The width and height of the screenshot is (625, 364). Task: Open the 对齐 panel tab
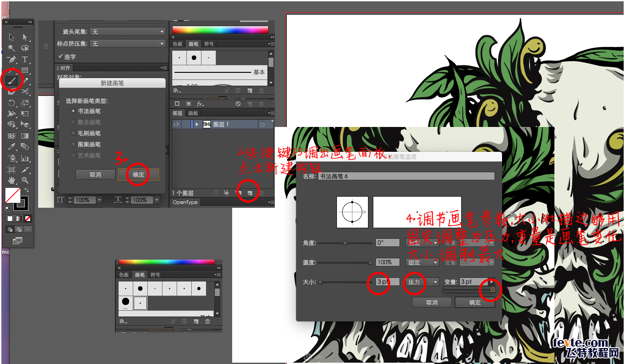point(65,68)
